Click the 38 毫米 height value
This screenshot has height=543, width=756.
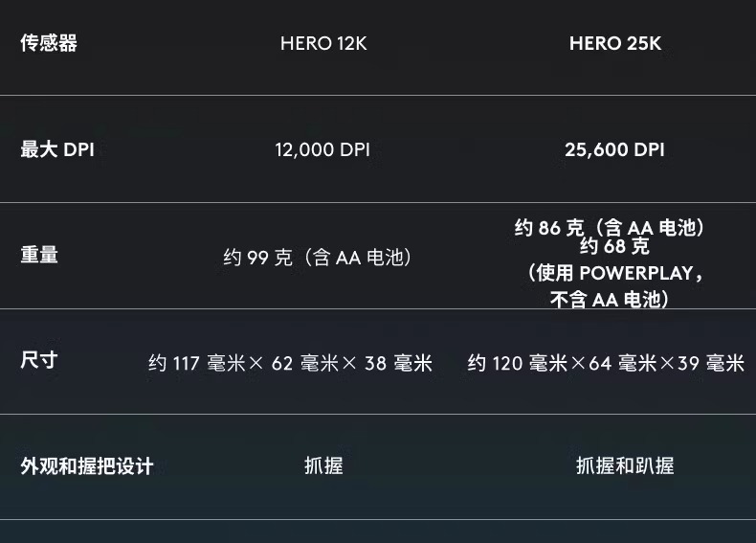point(398,363)
